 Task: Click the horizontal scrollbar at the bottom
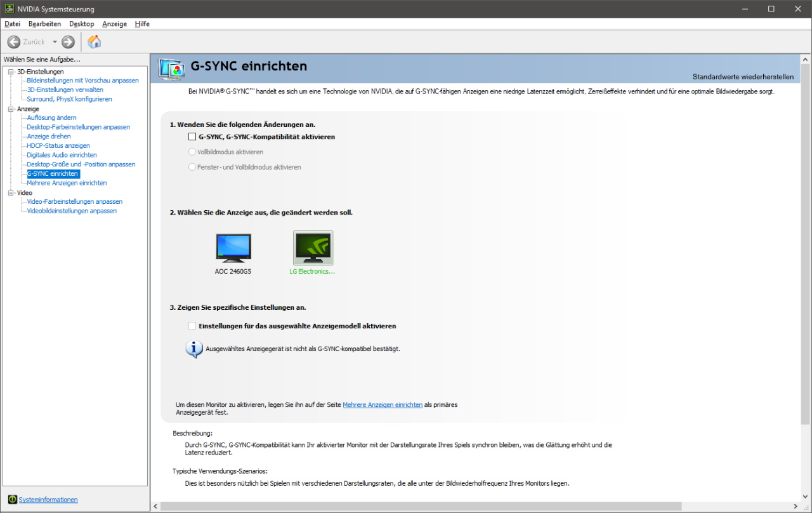click(x=419, y=507)
